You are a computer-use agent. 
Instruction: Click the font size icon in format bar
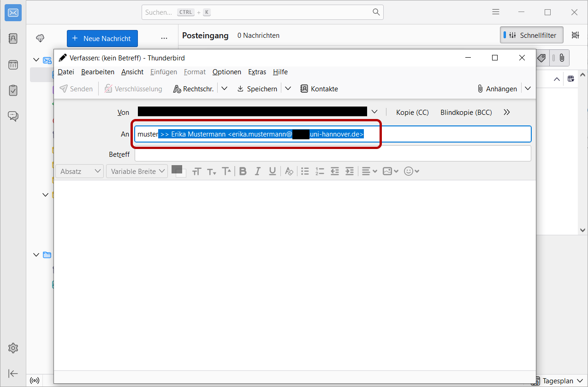pos(197,171)
